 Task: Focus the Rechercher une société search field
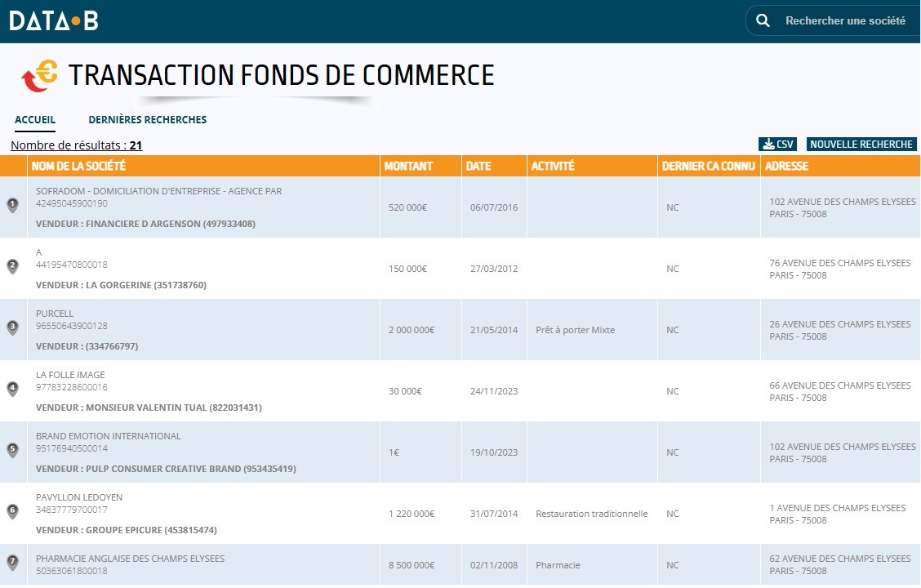point(845,20)
